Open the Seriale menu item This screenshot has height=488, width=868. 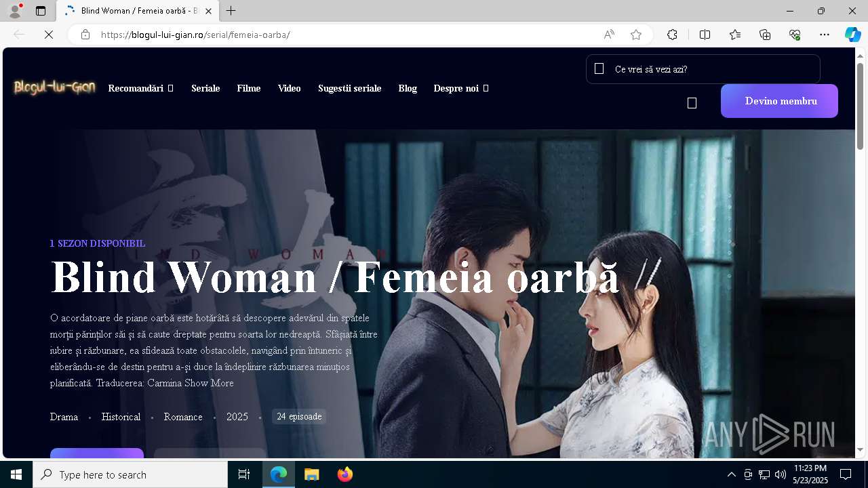coord(205,88)
